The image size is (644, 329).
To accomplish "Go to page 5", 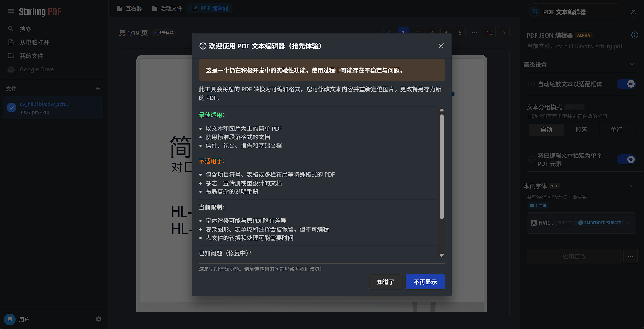I will click(460, 33).
